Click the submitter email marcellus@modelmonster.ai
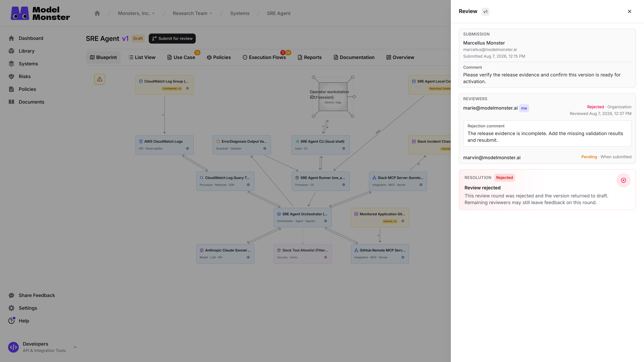 [x=490, y=49]
